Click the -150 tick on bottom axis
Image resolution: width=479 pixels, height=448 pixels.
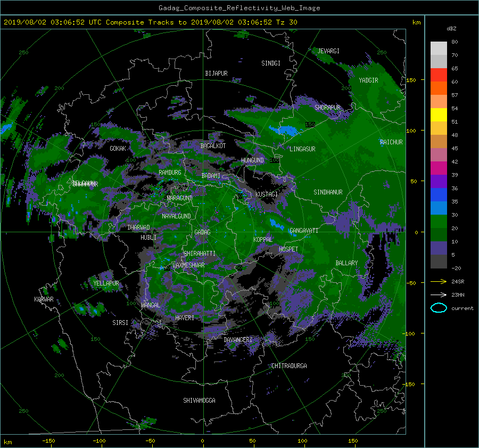48,441
